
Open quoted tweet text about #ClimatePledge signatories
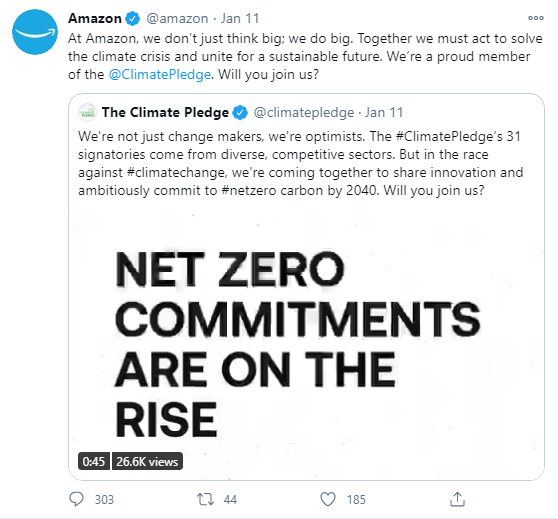(301, 163)
